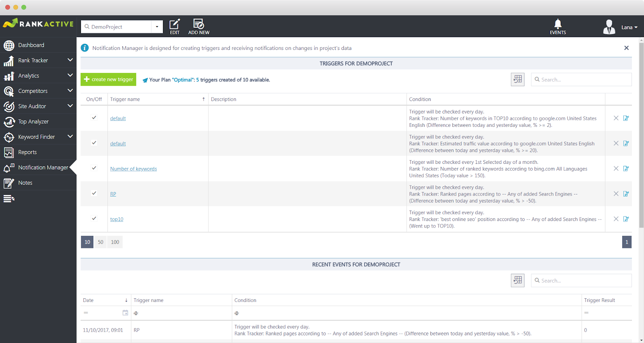Screen dimensions: 644x343
Task: Expand Rank Tracker submenu
Action: pos(70,60)
